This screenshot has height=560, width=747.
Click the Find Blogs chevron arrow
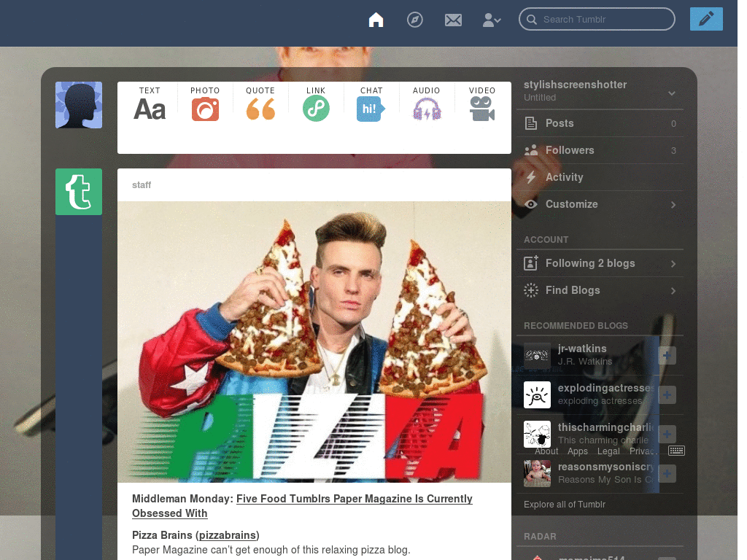(673, 290)
